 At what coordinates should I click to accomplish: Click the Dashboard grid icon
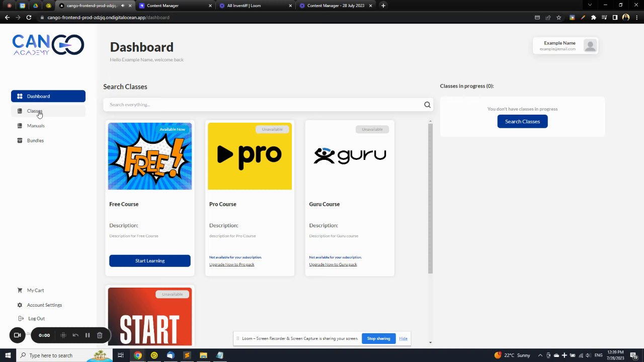click(20, 96)
